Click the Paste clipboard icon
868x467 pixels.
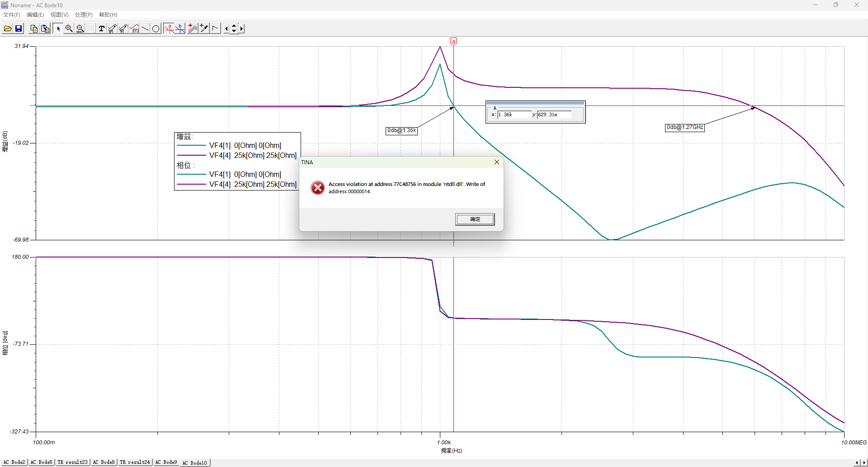(45, 29)
